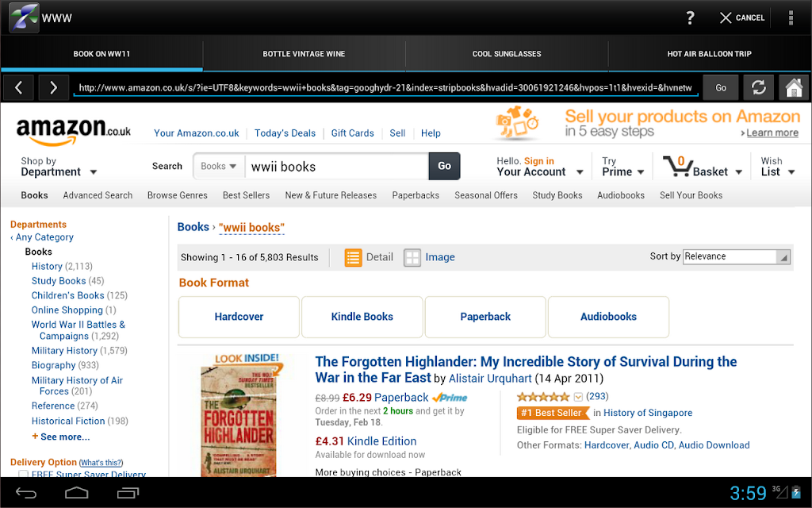Viewport: 812px width, 508px height.
Task: Tap the 3G signal indicator
Action: tap(780, 492)
